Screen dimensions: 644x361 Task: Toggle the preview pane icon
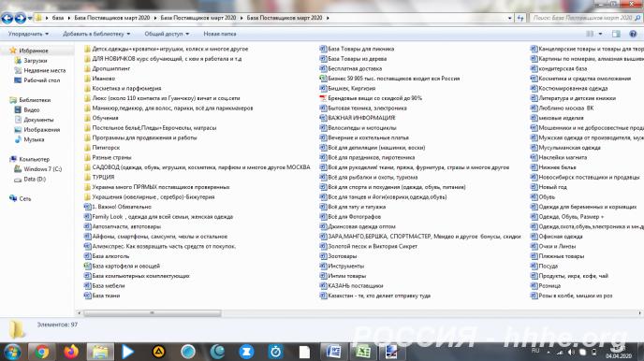click(616, 34)
